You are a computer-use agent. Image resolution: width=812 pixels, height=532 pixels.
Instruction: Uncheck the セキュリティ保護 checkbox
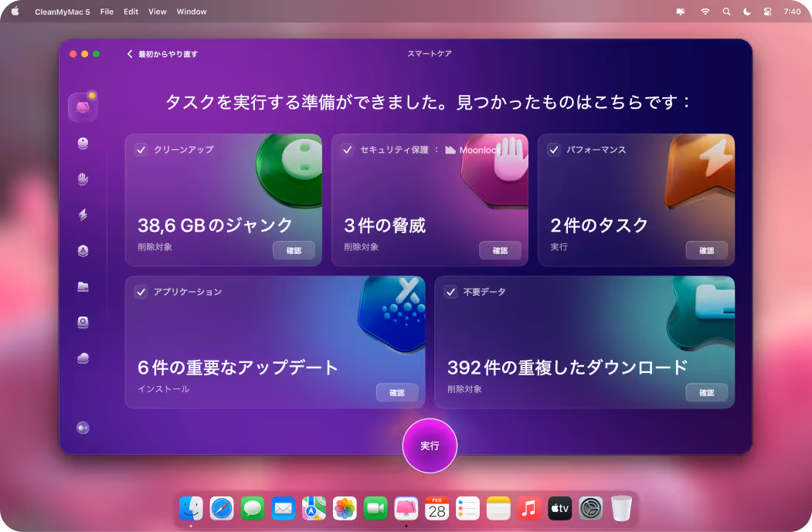coord(347,150)
